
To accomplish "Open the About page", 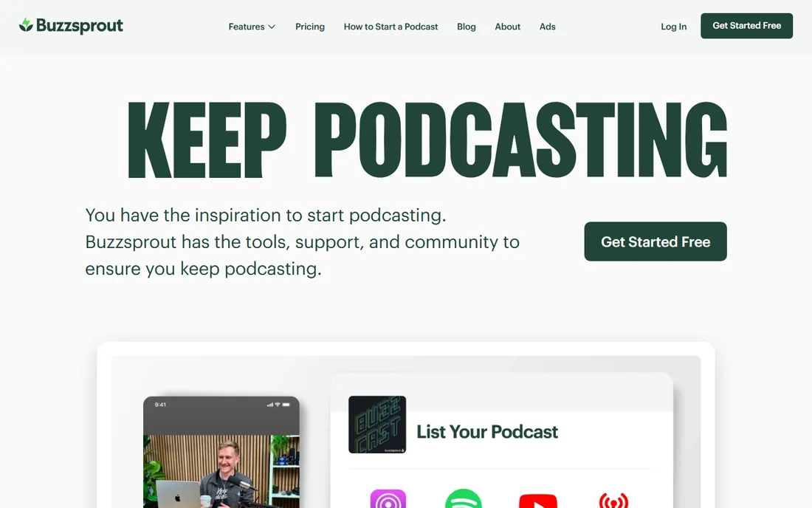I will (x=508, y=27).
